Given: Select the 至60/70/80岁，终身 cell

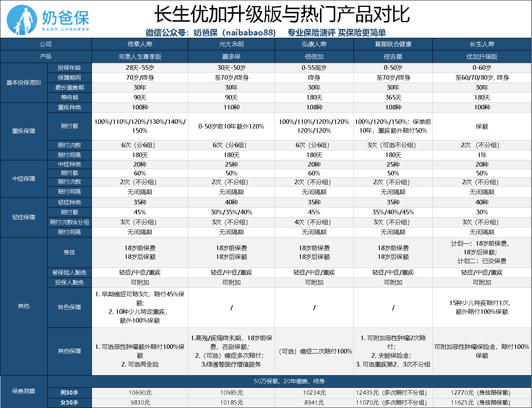Looking at the screenshot, I should click(x=482, y=77).
